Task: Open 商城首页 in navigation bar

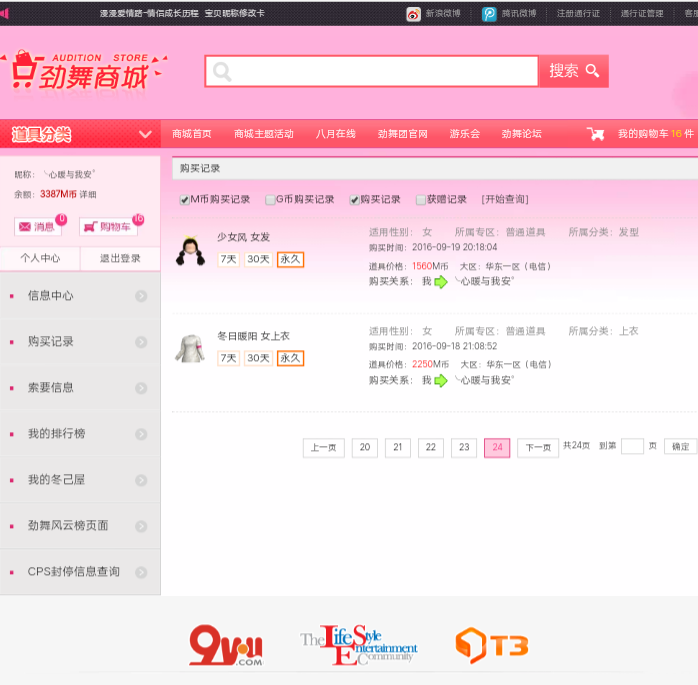Action: click(192, 134)
